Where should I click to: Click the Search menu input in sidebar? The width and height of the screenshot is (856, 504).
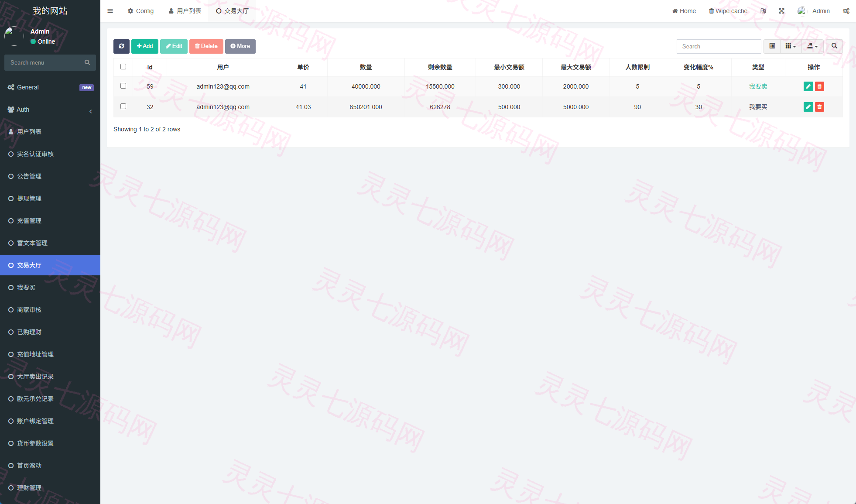pyautogui.click(x=44, y=62)
